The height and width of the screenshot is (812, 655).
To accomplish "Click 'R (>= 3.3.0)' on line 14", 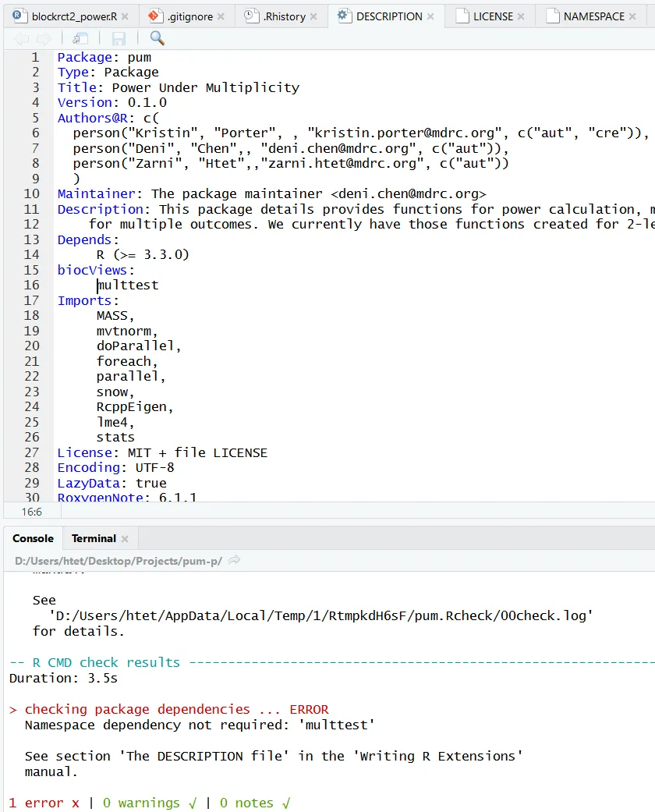I will pyautogui.click(x=143, y=255).
